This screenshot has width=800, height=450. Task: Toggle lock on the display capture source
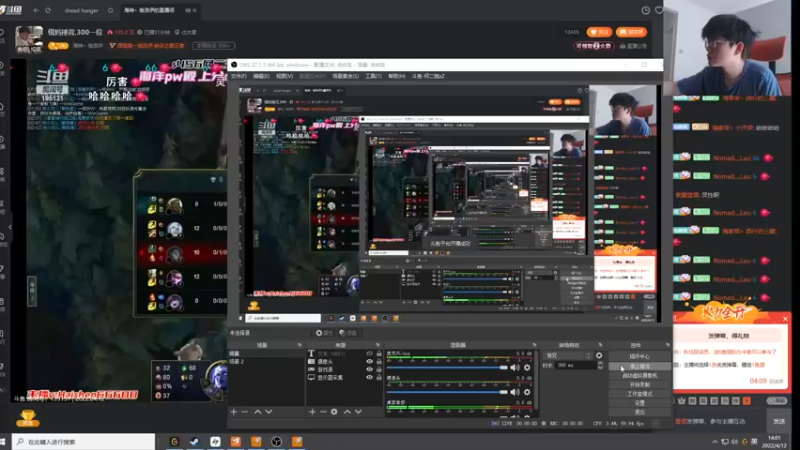point(379,378)
